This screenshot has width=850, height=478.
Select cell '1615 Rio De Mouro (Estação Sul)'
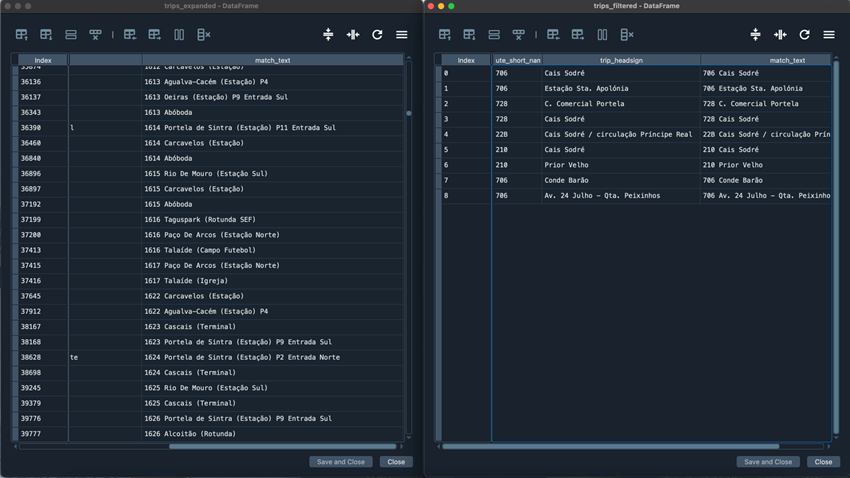click(273, 173)
